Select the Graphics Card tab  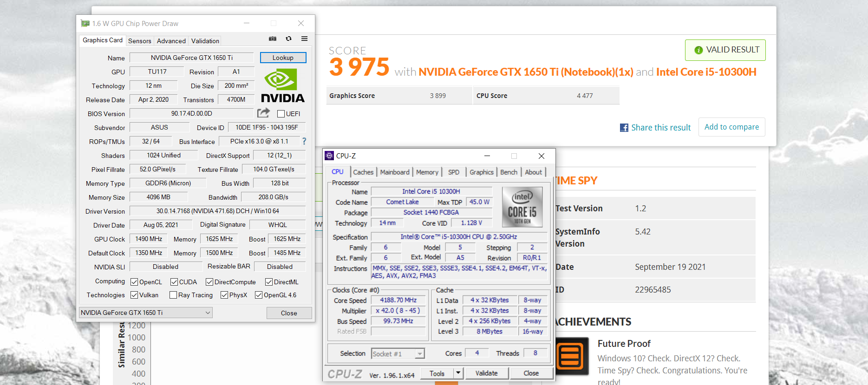[x=103, y=40]
